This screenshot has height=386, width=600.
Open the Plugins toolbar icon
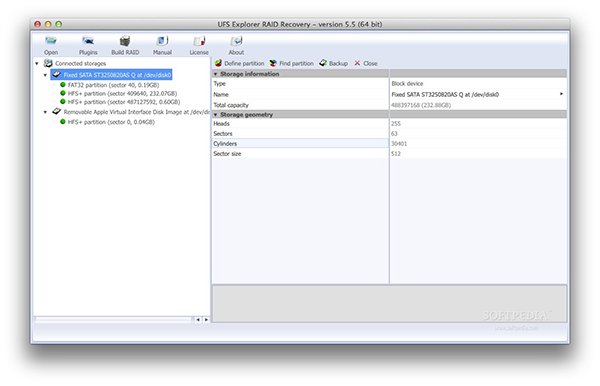coord(88,40)
